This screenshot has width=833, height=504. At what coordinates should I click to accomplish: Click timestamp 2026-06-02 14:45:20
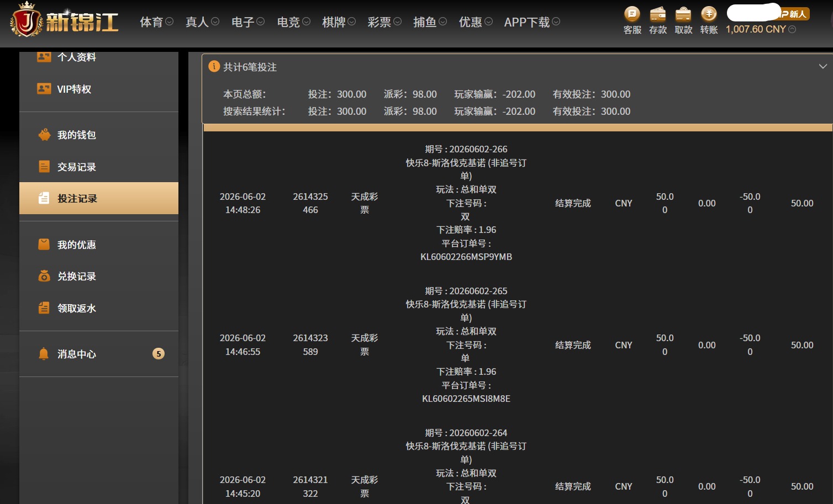tap(242, 486)
